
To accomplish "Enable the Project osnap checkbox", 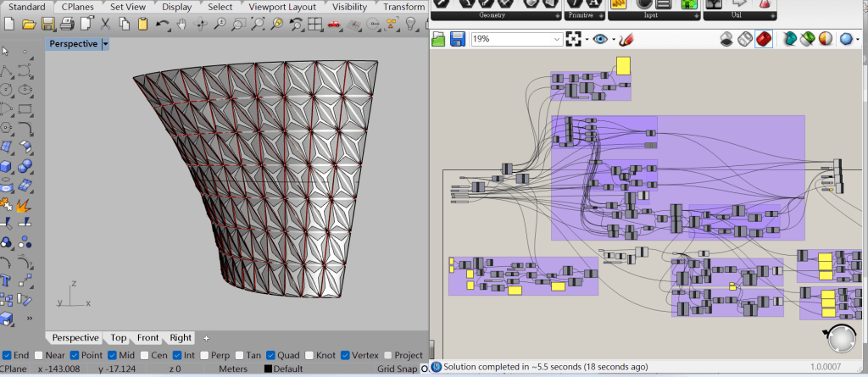I will (388, 356).
